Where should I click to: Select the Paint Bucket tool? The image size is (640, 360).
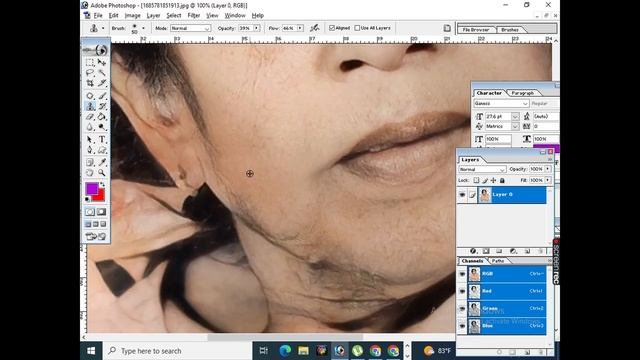point(102,117)
